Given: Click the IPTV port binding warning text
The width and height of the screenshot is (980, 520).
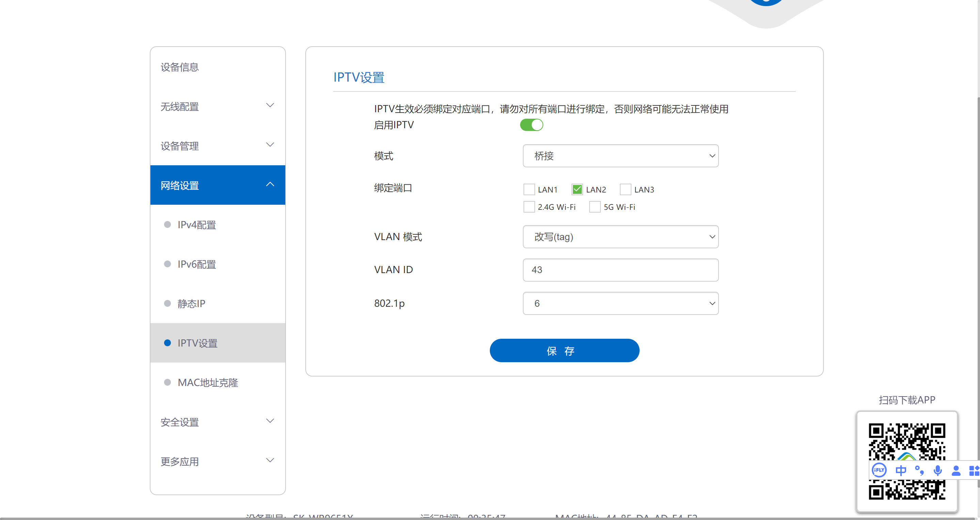Looking at the screenshot, I should pos(551,109).
